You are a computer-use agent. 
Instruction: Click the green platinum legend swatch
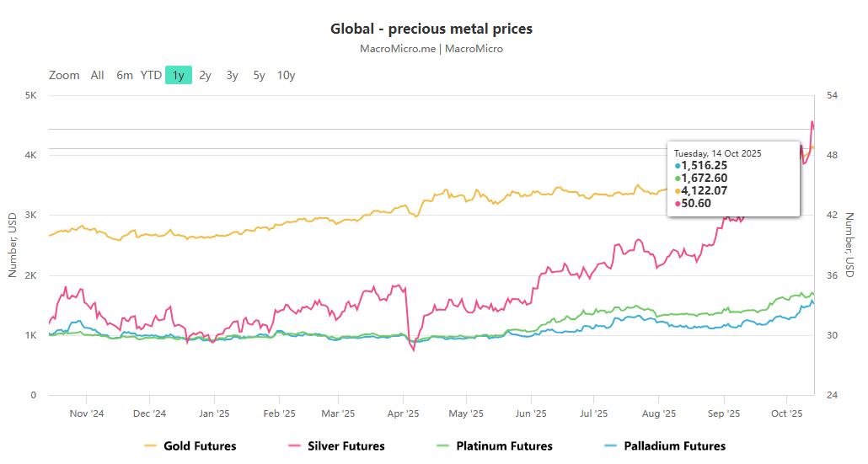(444, 446)
